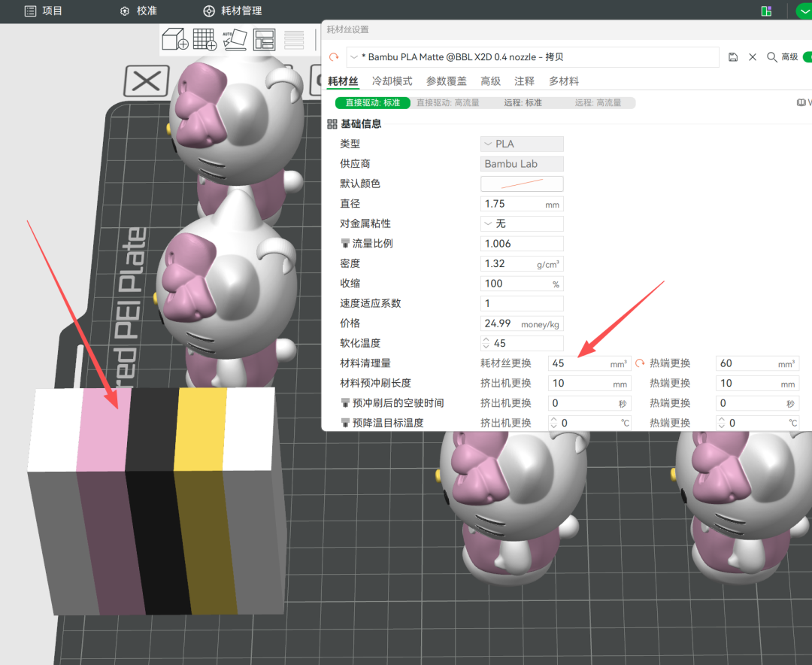Screen dimensions: 812x665
Task: Click the search magnifier icon in dialog
Action: 771,57
